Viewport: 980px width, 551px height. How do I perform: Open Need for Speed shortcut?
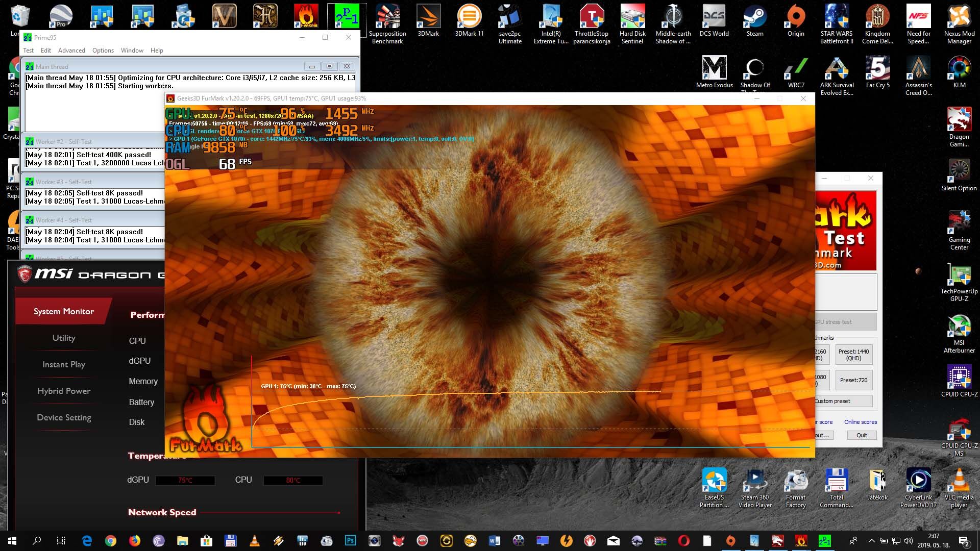tap(918, 24)
